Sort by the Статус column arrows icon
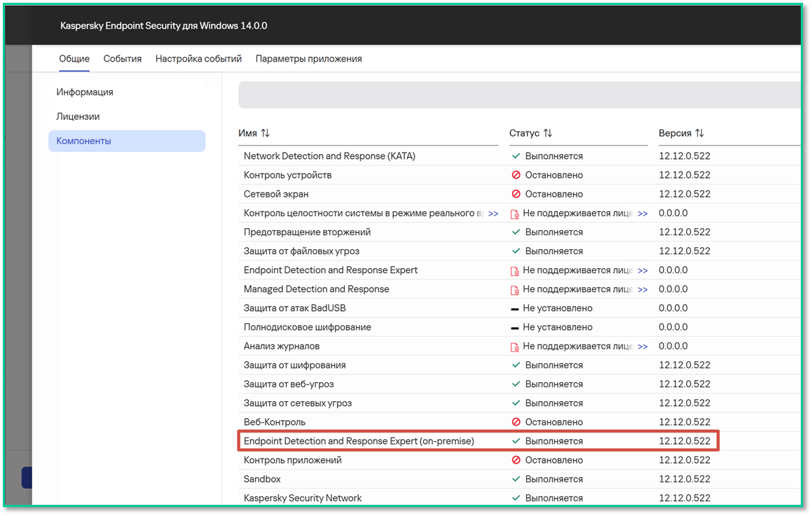812x516 pixels. tap(547, 134)
